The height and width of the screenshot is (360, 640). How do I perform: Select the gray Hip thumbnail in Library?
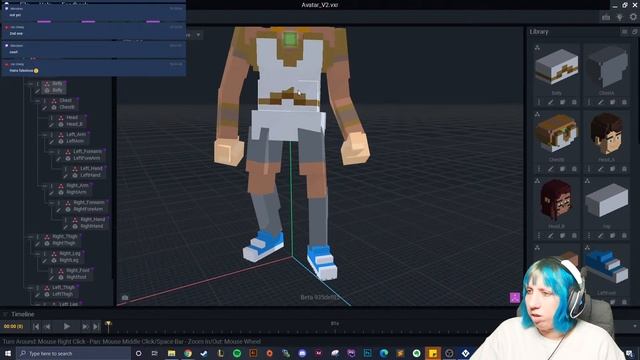pyautogui.click(x=607, y=200)
